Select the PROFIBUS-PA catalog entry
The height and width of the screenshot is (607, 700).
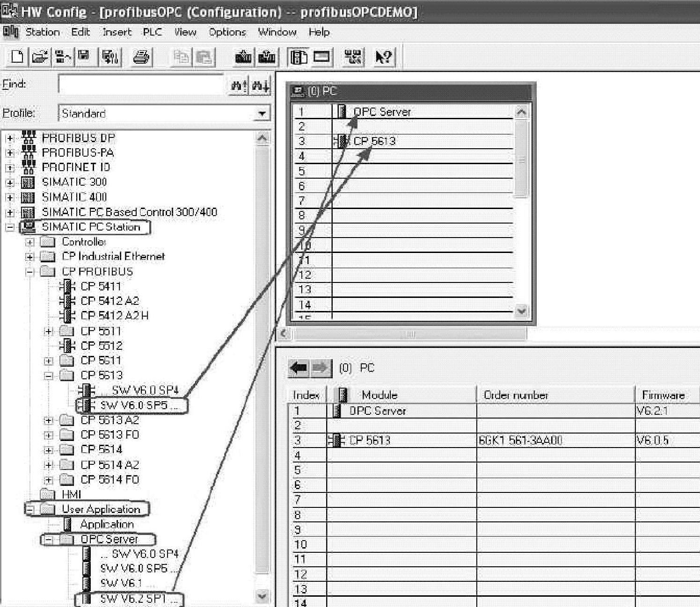pyautogui.click(x=78, y=153)
